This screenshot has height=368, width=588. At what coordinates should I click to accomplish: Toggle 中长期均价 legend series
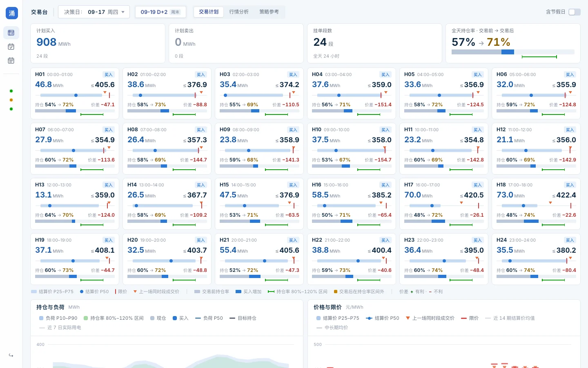tap(332, 328)
